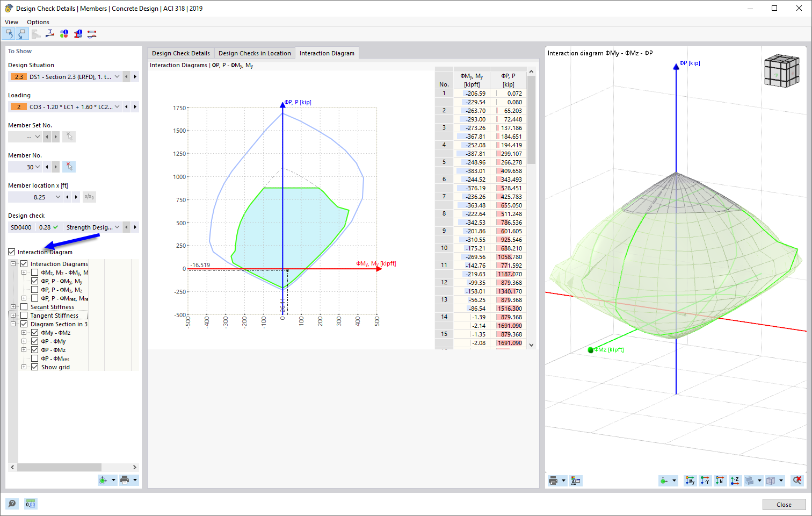Click the transparent wireframe cube icon
Viewport: 812px width, 516px height.
771,481
